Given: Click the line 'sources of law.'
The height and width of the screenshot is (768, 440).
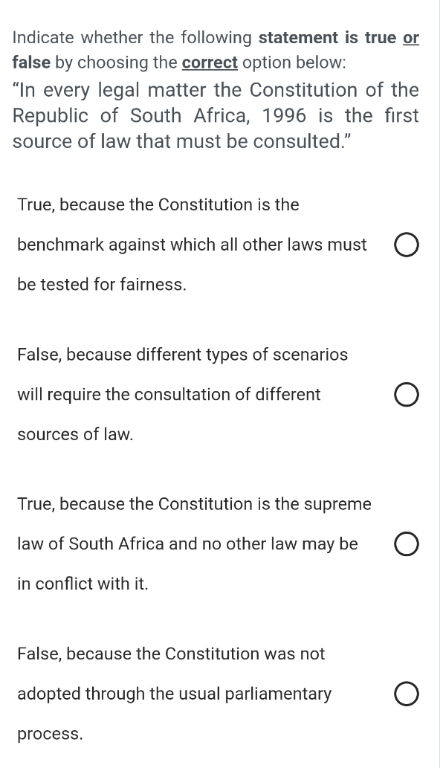Looking at the screenshot, I should click(75, 434).
